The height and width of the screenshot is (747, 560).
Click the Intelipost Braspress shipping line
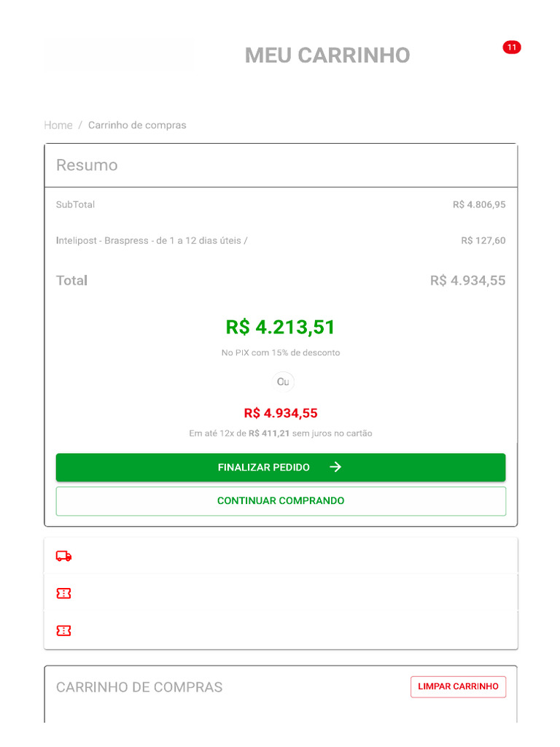[x=152, y=241]
